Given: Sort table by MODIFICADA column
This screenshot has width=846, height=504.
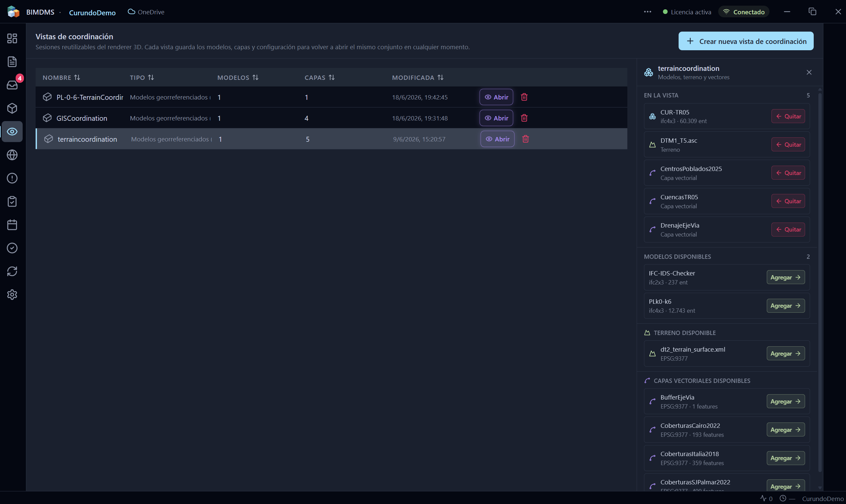Looking at the screenshot, I should 418,78.
